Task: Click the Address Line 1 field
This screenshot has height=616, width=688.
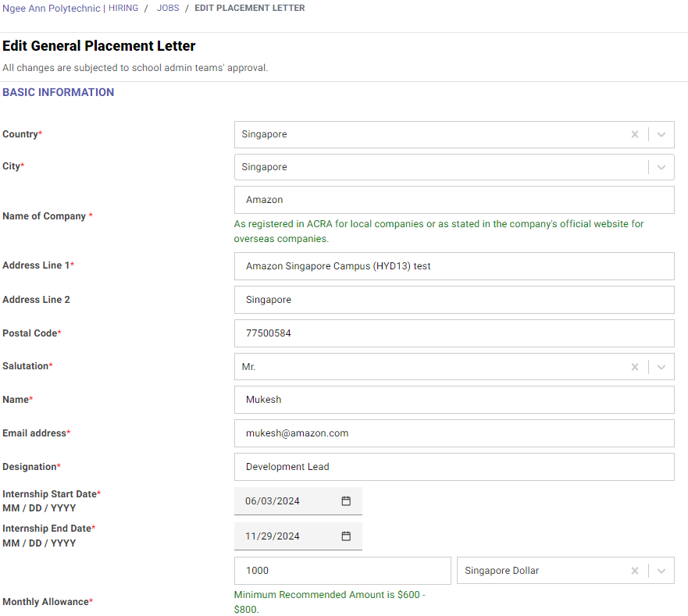Action: pos(454,266)
